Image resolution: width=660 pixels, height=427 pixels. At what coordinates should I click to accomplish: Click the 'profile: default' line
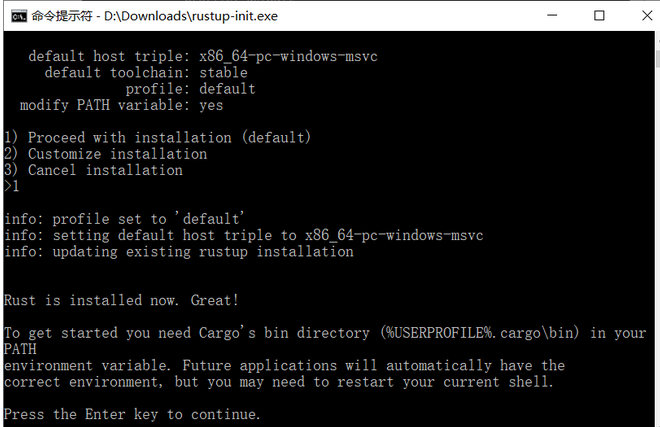point(190,89)
